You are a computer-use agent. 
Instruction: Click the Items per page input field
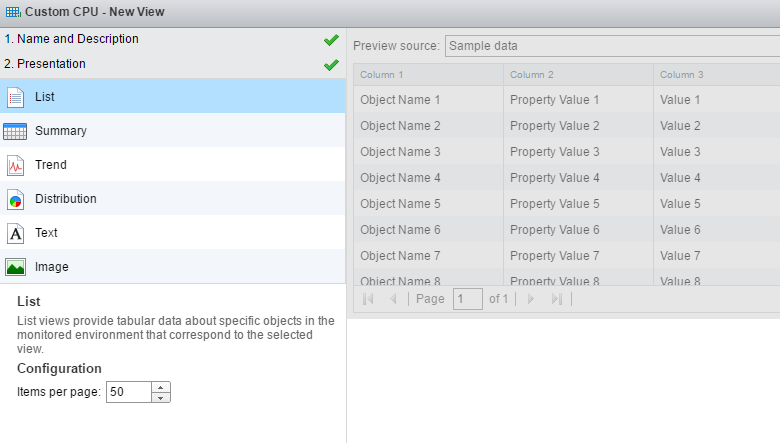(x=128, y=392)
